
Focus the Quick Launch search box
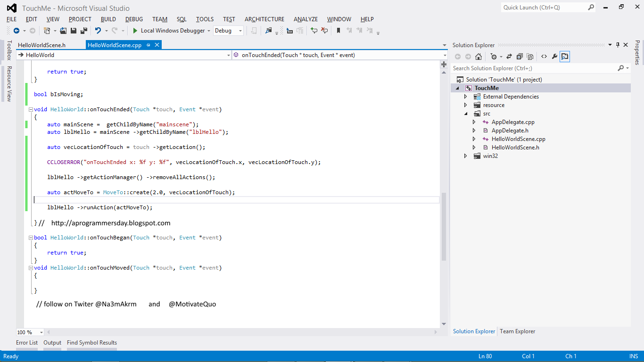(x=548, y=8)
